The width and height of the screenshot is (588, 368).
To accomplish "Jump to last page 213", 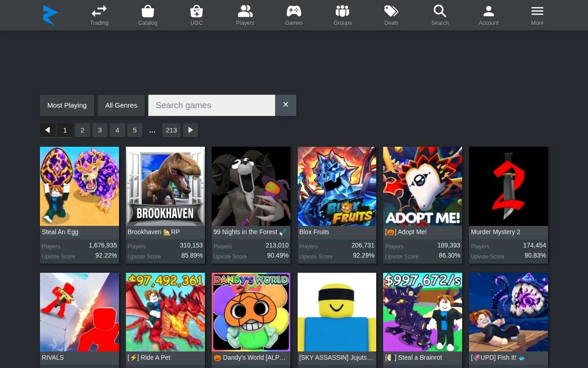I will (x=171, y=130).
